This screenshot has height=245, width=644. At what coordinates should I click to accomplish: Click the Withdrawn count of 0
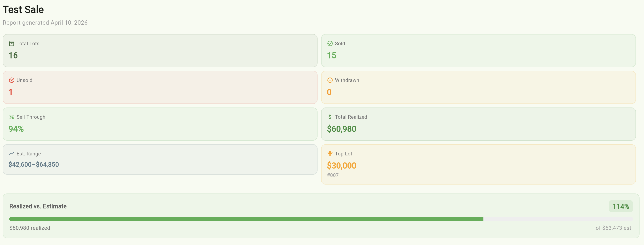click(329, 92)
